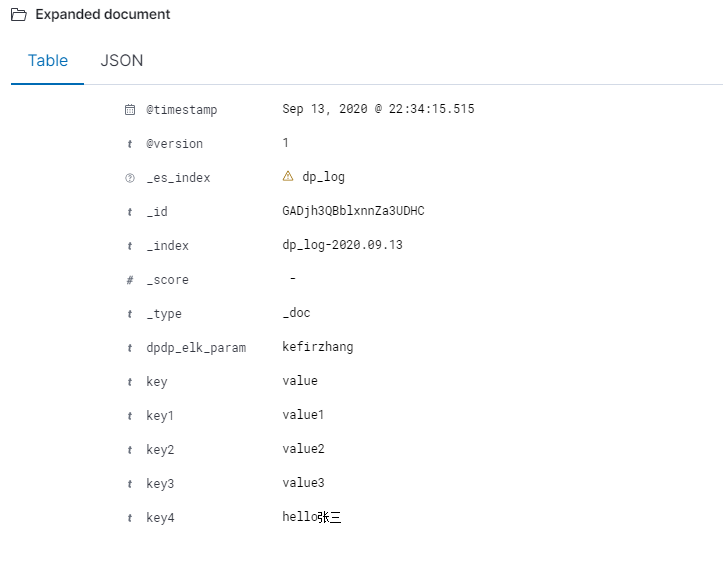Click the _index value dp_log-2020.09.13
The image size is (723, 573).
click(343, 245)
